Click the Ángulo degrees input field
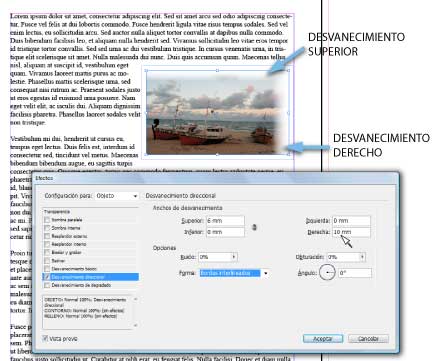440x361 pixels. point(355,273)
